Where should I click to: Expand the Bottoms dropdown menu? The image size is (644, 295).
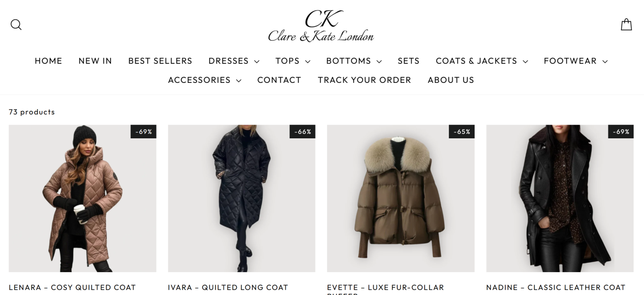click(354, 61)
